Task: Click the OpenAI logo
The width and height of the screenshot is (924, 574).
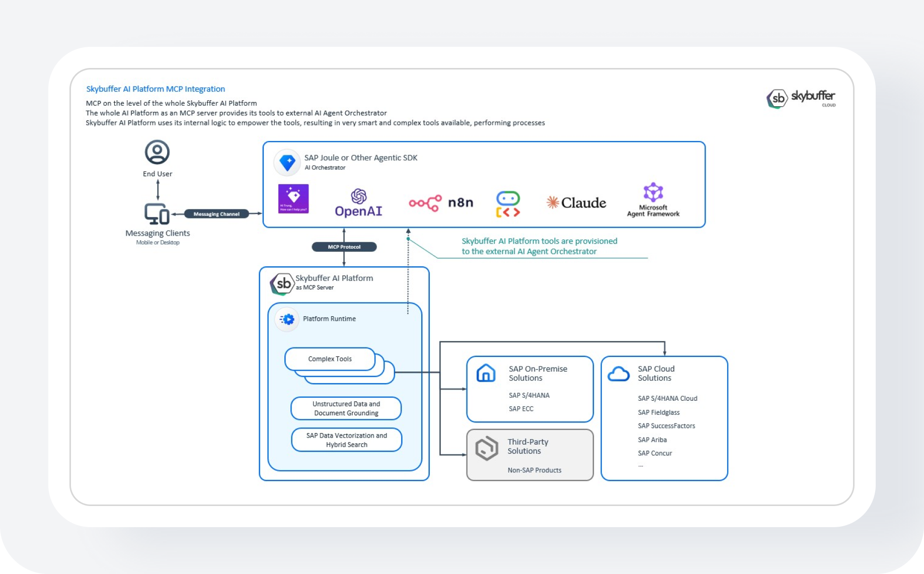Action: coord(358,203)
